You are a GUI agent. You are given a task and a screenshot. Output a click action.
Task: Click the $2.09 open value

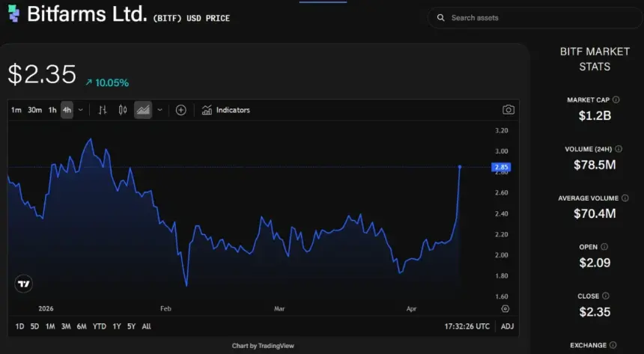[x=595, y=263]
